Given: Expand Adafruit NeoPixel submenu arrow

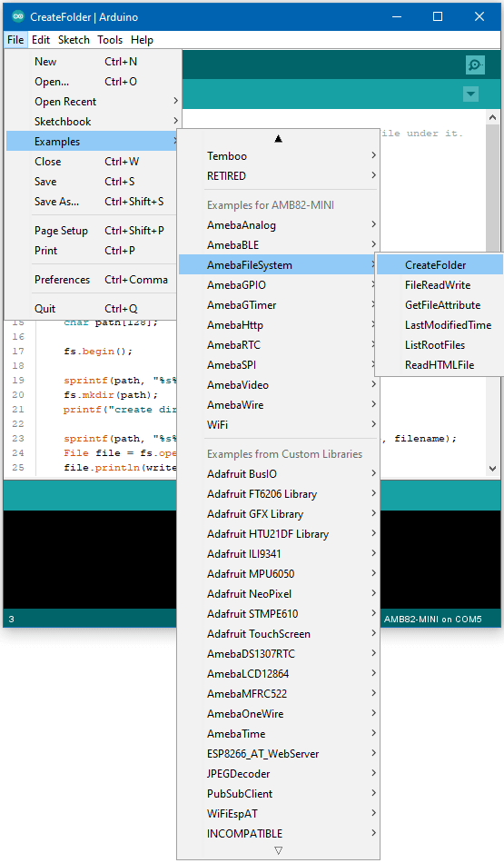Looking at the screenshot, I should [x=373, y=594].
